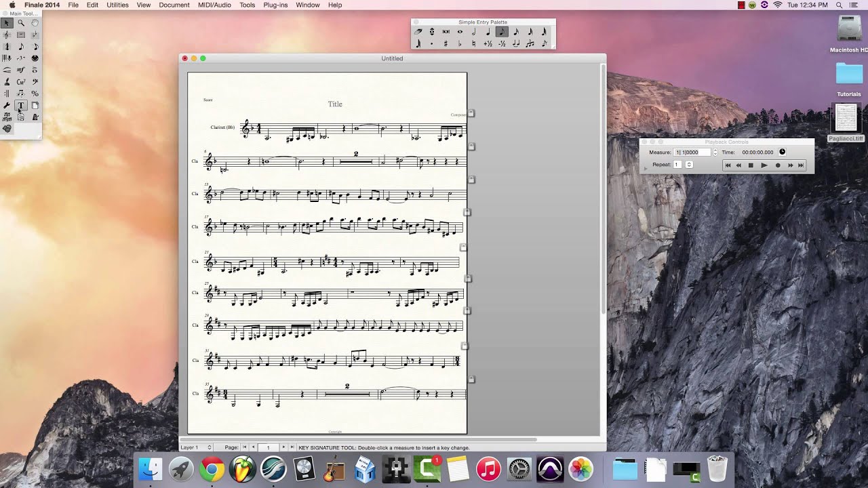Select the grace note tool
The height and width of the screenshot is (488, 868).
(x=545, y=44)
